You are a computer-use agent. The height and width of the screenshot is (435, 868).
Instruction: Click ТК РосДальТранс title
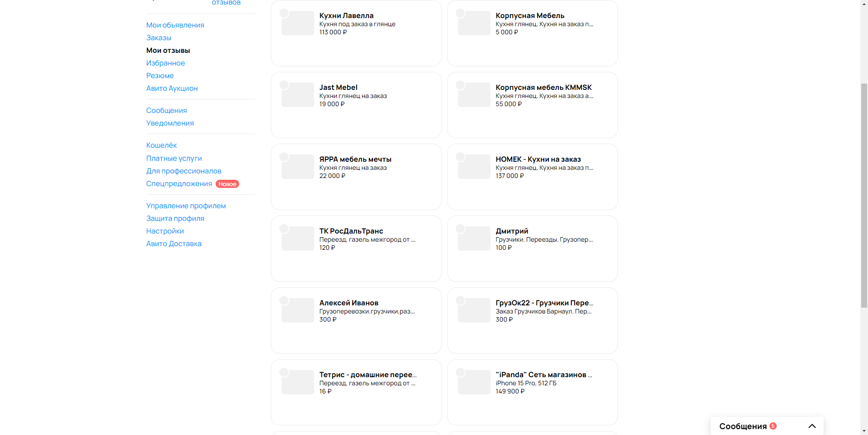point(351,231)
